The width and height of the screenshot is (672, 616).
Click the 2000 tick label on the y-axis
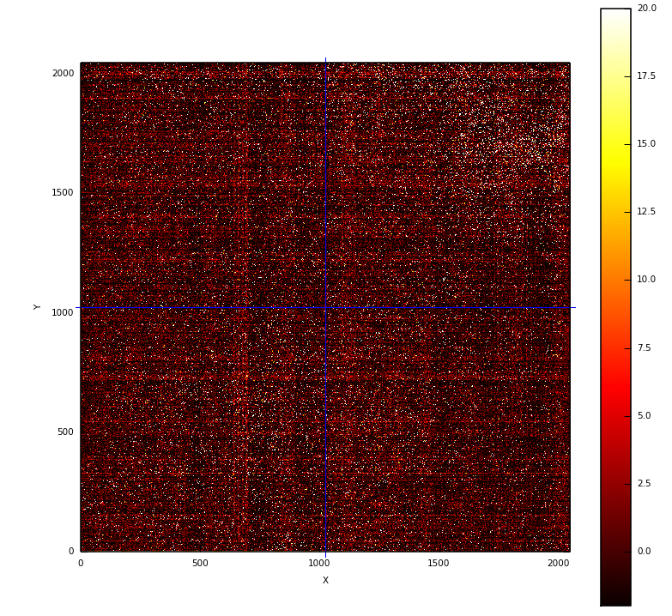point(63,74)
